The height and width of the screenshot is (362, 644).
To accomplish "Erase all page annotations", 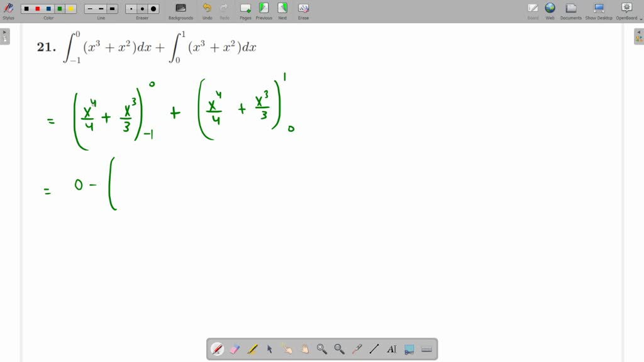I will pos(303,9).
